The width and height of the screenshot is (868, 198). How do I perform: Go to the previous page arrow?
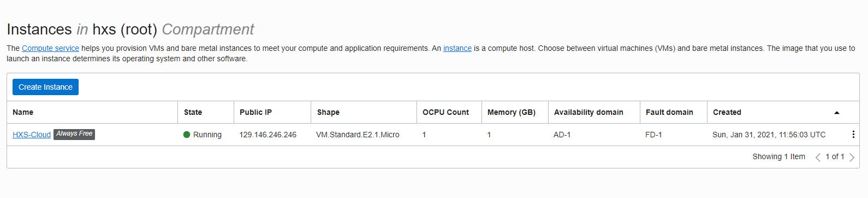pyautogui.click(x=818, y=158)
